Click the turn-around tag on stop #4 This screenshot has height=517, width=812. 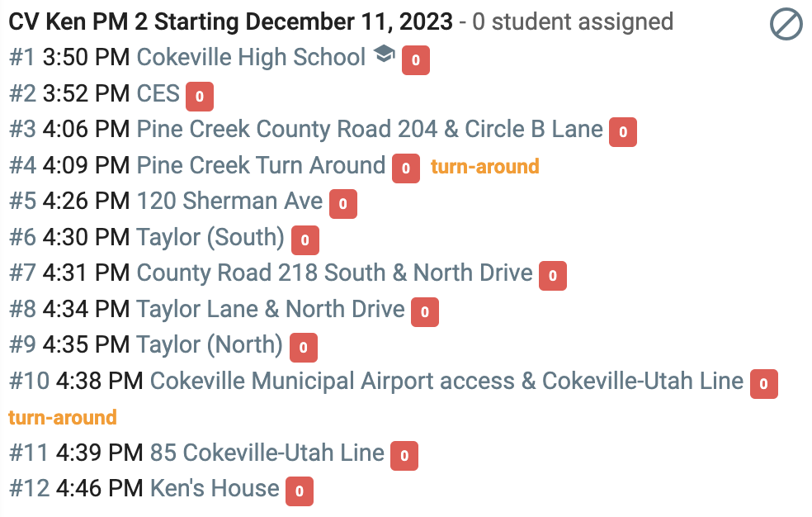tap(485, 167)
